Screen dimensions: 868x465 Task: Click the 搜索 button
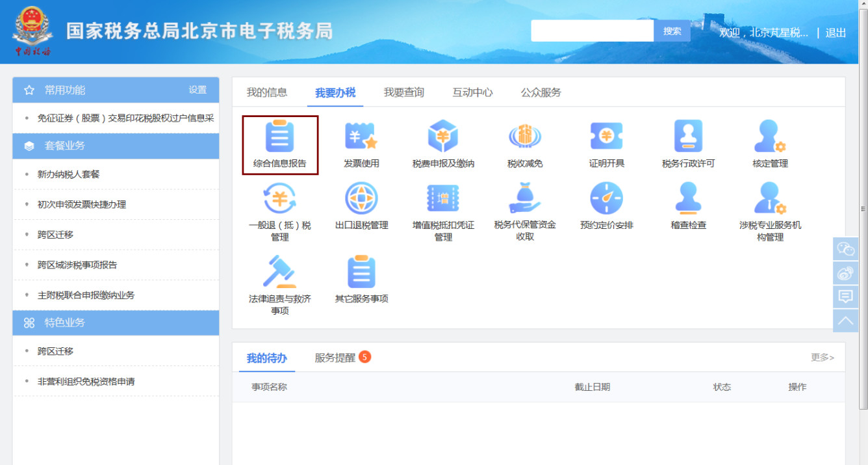tap(672, 31)
